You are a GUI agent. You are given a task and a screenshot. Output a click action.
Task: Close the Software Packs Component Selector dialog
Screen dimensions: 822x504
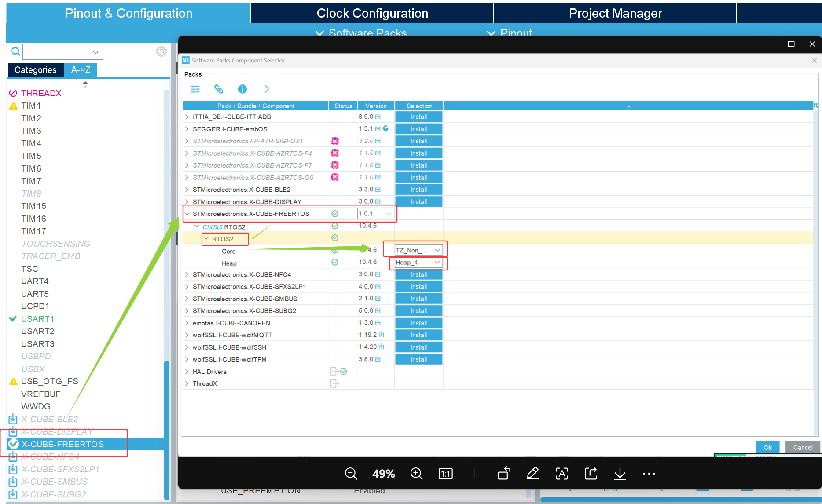814,60
